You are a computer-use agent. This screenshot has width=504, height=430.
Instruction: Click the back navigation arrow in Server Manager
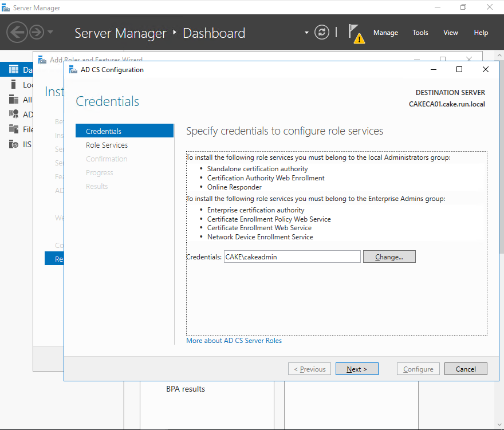click(x=17, y=32)
